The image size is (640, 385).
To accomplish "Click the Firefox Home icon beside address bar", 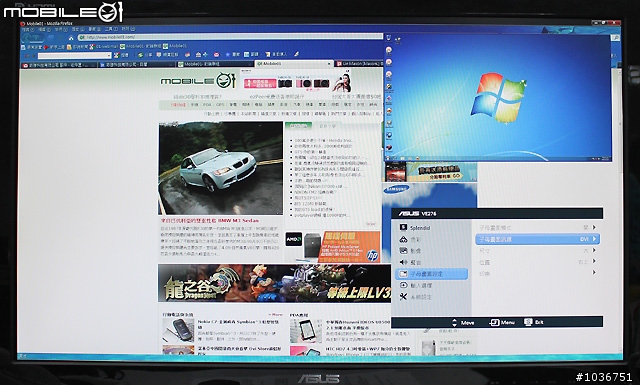I will click(71, 38).
